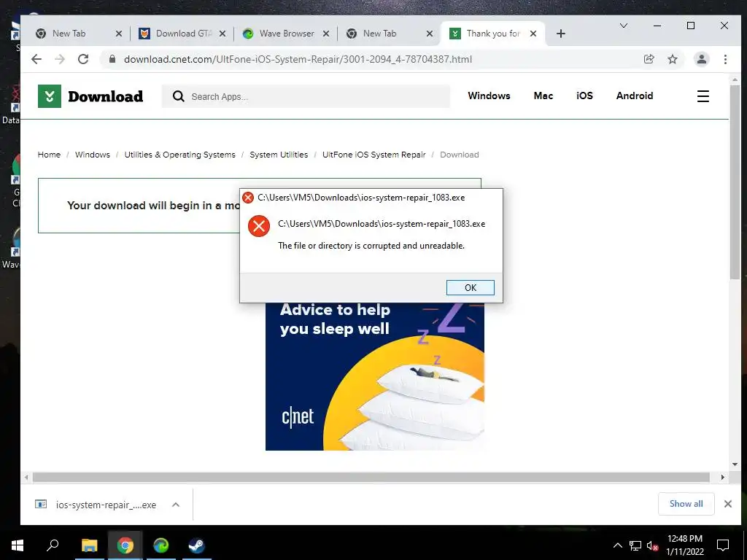Open the Android category
Viewport: 747px width, 560px height.
click(635, 96)
